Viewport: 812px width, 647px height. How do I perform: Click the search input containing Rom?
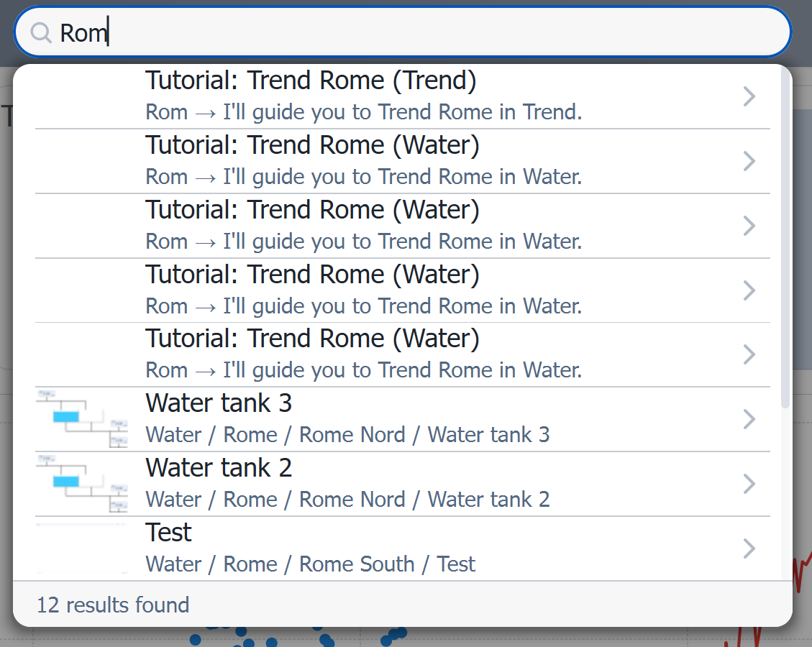click(288, 32)
